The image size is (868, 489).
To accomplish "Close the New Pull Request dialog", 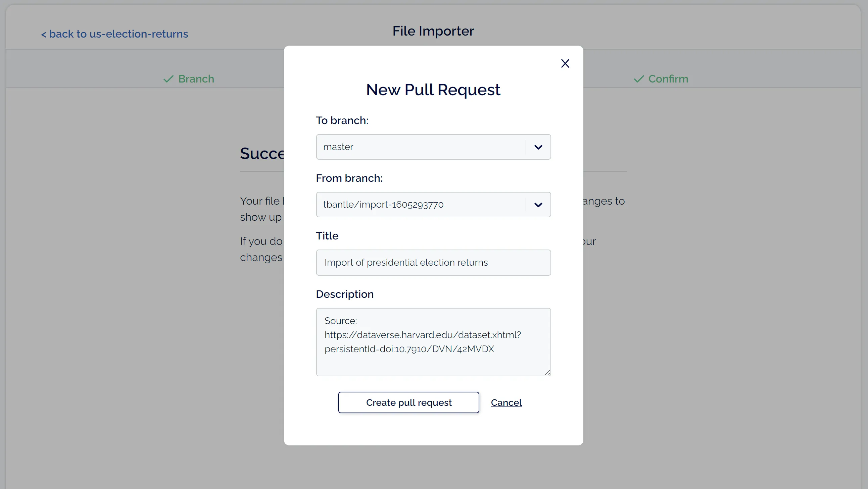I will 565,63.
